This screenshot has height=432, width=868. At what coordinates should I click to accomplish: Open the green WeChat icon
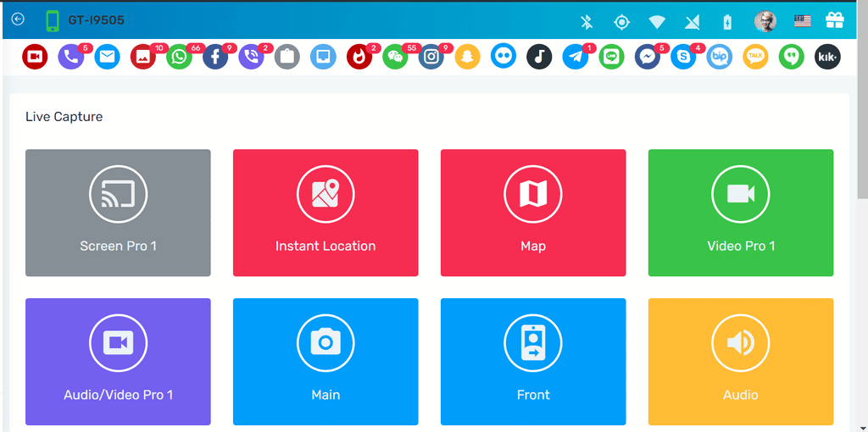395,57
